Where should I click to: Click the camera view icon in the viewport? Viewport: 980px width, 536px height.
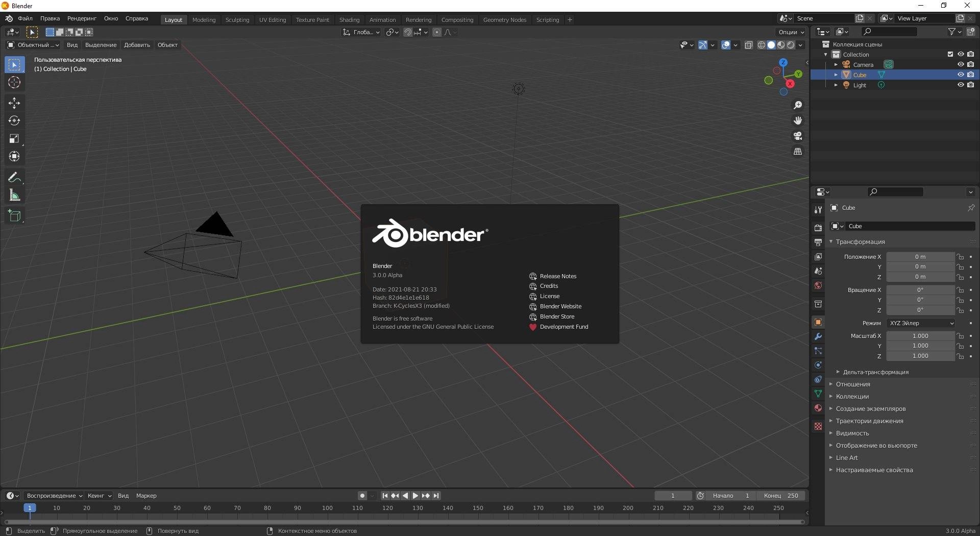[798, 136]
